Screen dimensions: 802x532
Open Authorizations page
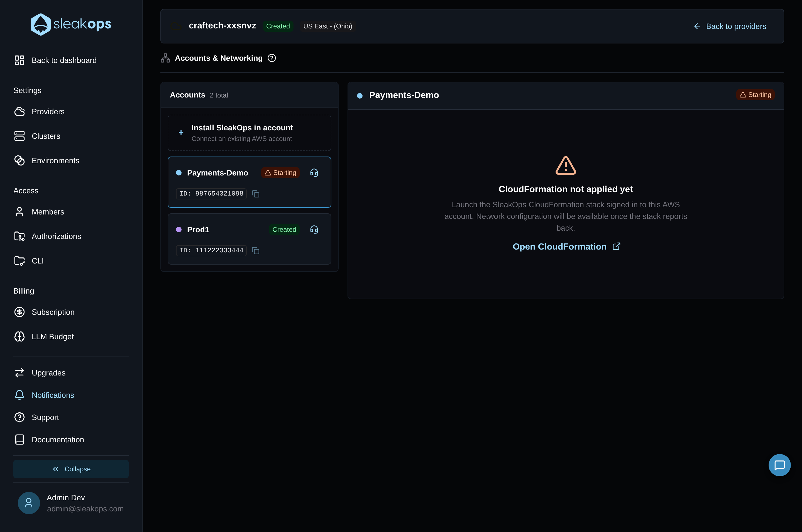tap(47, 236)
